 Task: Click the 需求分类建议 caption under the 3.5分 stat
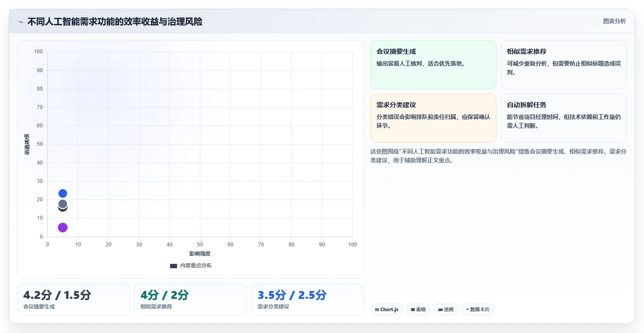(273, 307)
